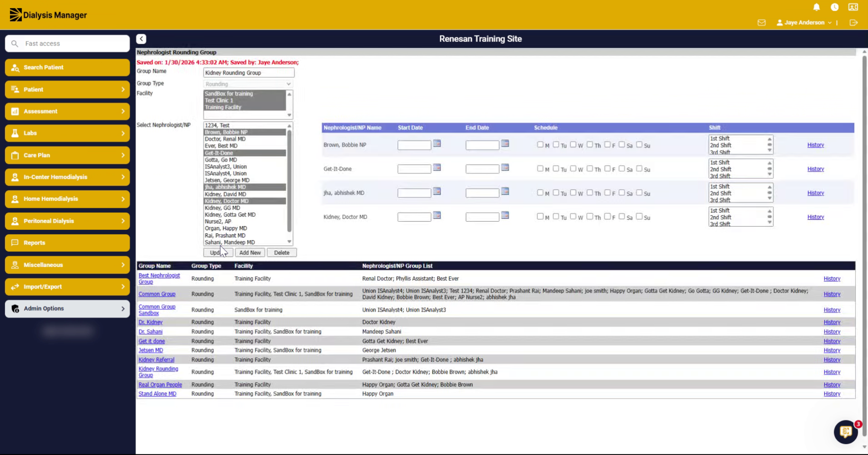The height and width of the screenshot is (455, 868).
Task: Open the Kidney Referral group link
Action: (156, 360)
